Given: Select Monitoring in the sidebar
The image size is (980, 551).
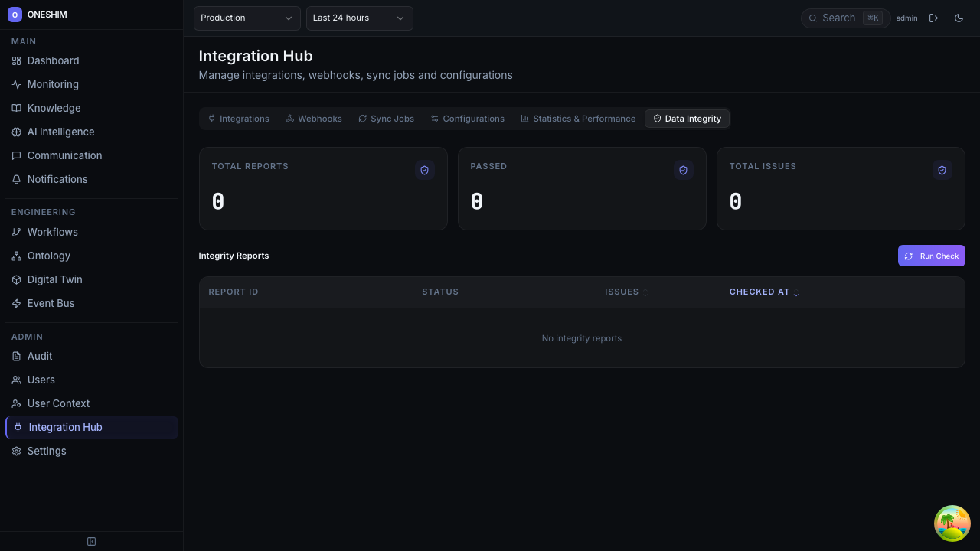Looking at the screenshot, I should (54, 84).
